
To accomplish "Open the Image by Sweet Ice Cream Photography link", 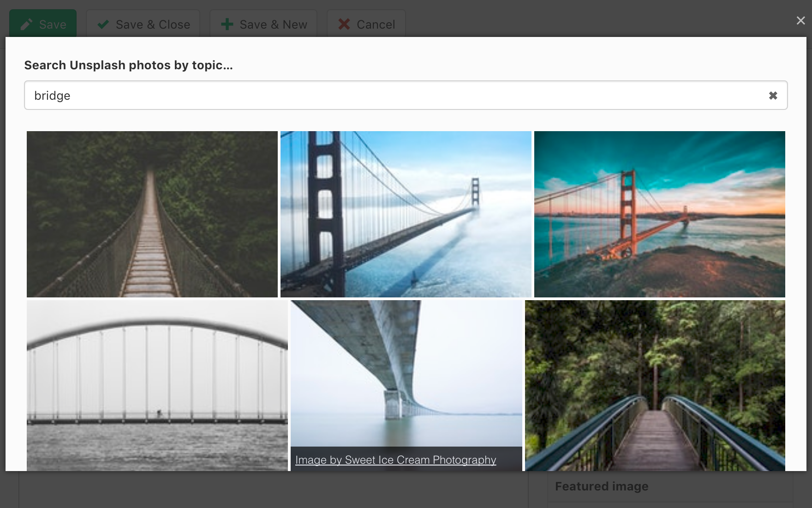I will click(395, 460).
